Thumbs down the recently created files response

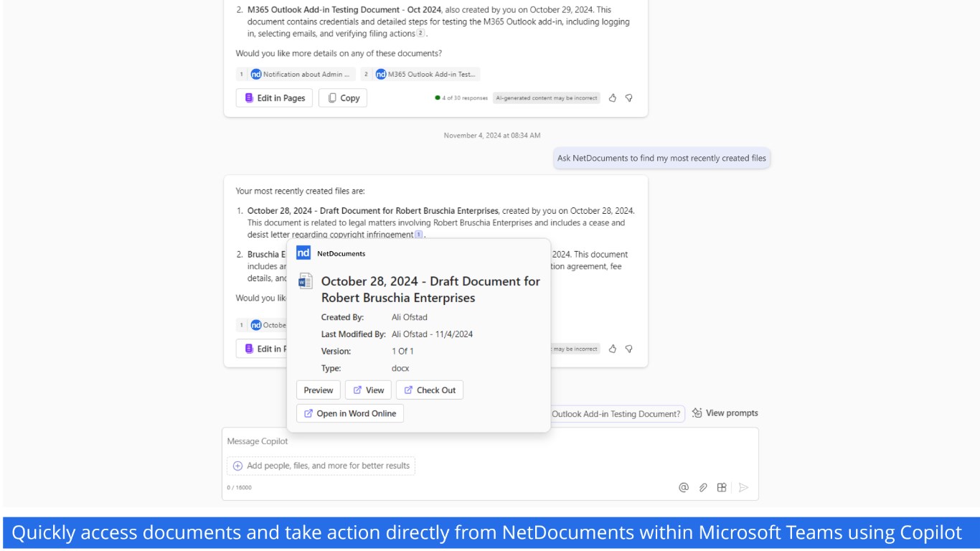tap(628, 349)
